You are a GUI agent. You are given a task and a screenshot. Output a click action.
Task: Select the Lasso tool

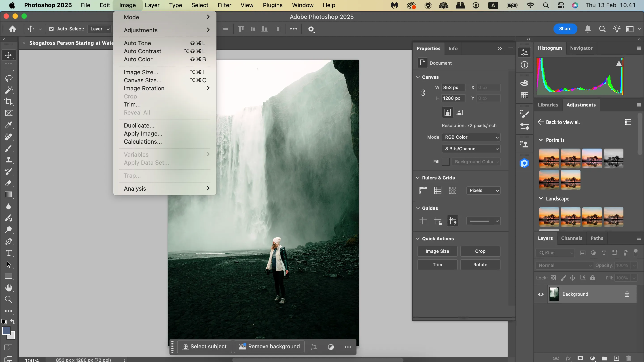pyautogui.click(x=9, y=78)
